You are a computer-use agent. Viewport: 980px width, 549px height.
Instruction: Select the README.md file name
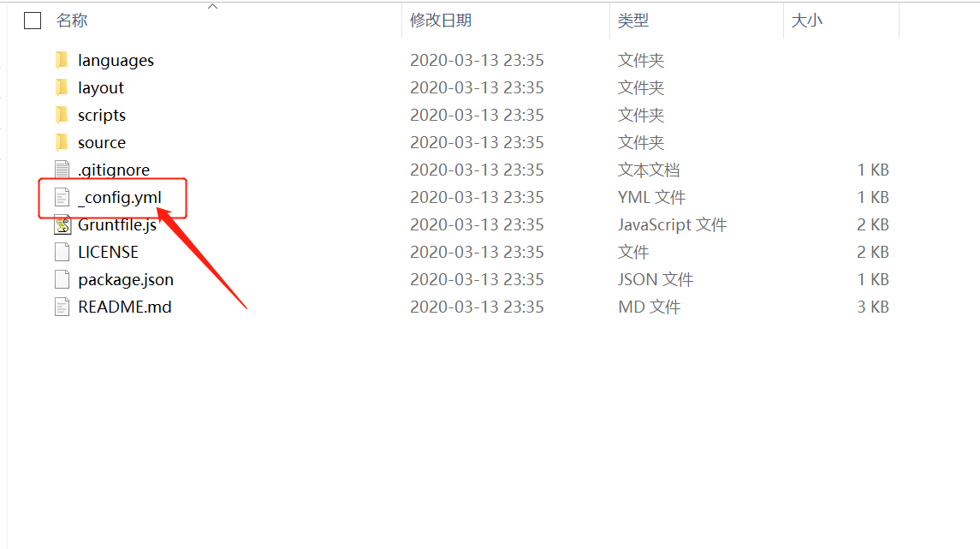point(124,307)
